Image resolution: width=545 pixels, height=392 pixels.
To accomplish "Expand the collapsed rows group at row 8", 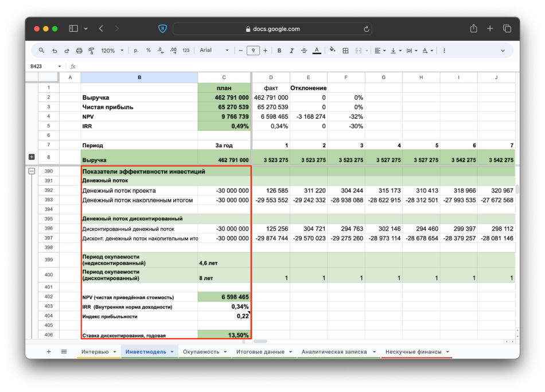I will [32, 157].
